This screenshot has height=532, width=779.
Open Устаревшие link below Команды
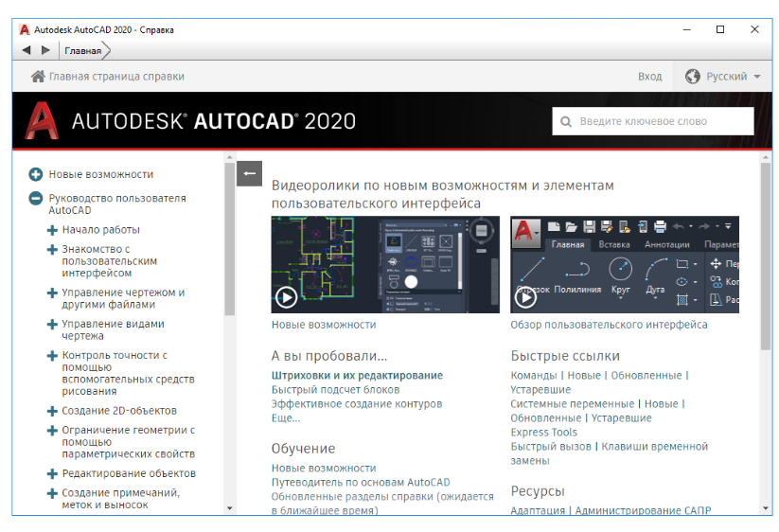coord(540,389)
